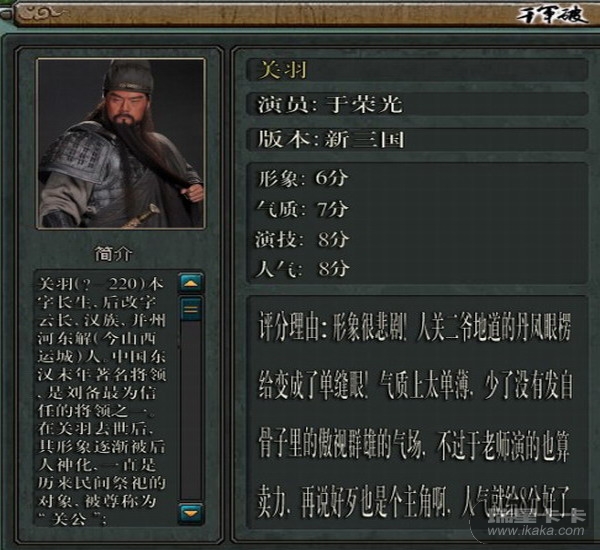
Task: Click the 人气: 8分 score row
Action: (302, 269)
